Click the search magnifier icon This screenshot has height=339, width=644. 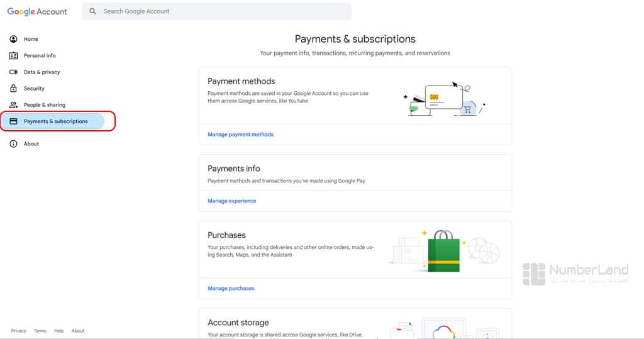pos(93,11)
